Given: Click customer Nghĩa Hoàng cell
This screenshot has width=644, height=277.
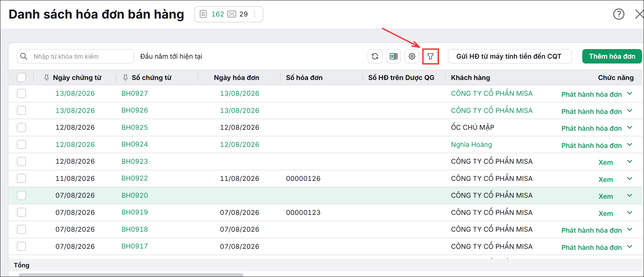Looking at the screenshot, I should 471,145.
